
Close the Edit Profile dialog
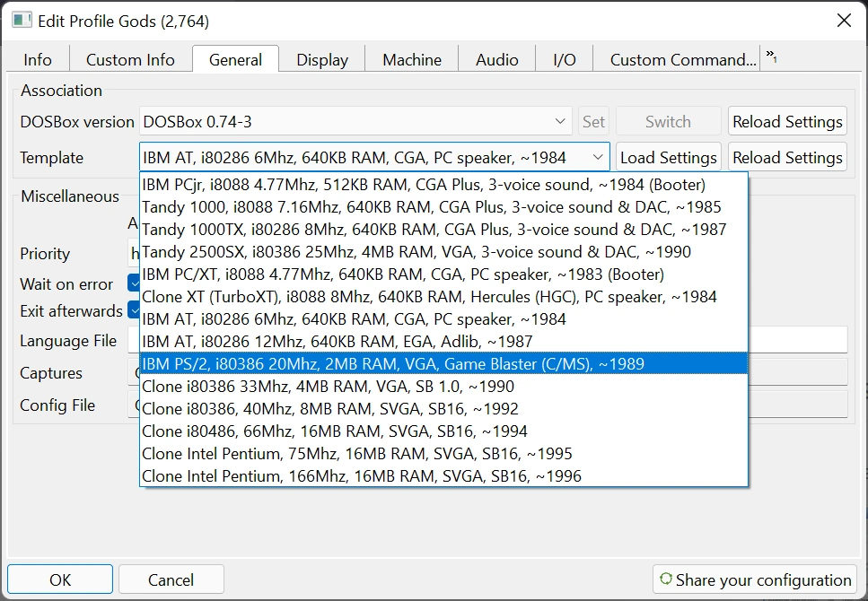843,21
